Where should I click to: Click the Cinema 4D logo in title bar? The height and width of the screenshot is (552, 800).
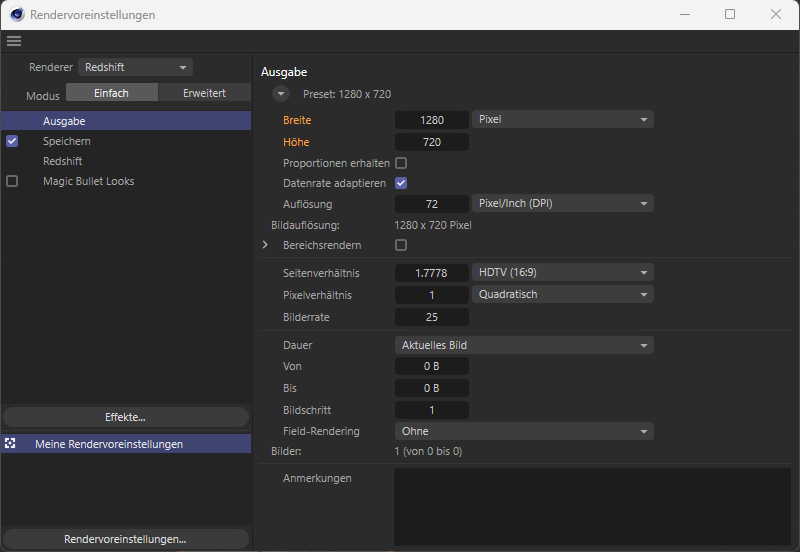click(x=17, y=15)
